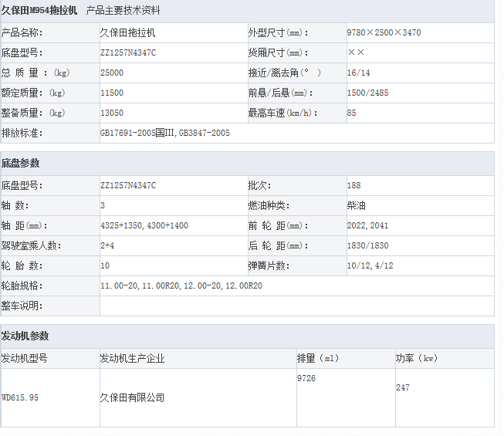Select the manufacturer 久保田有限公司
The width and height of the screenshot is (504, 436).
pos(132,397)
